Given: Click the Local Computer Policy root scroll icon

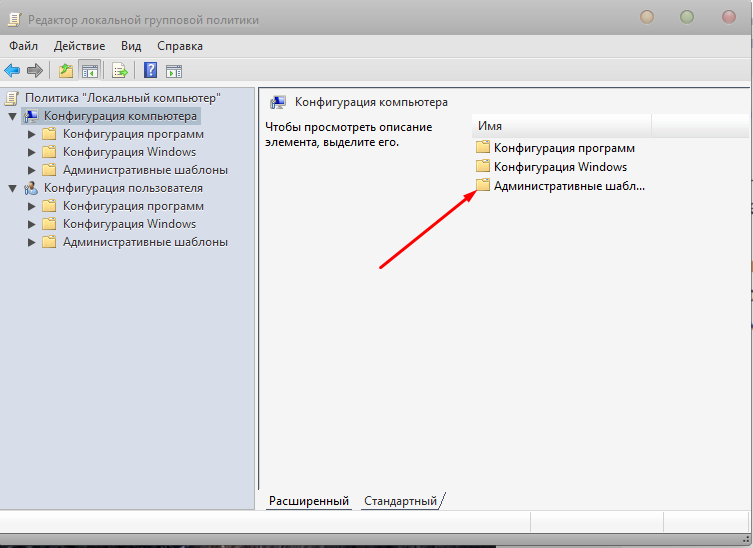Looking at the screenshot, I should coord(12,98).
